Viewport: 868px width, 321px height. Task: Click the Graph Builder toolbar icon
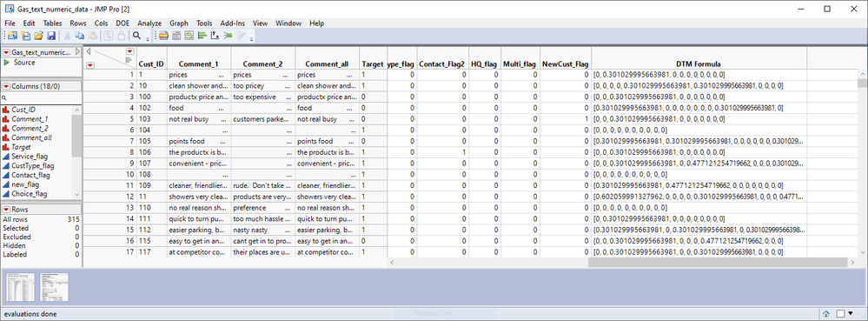[189, 36]
